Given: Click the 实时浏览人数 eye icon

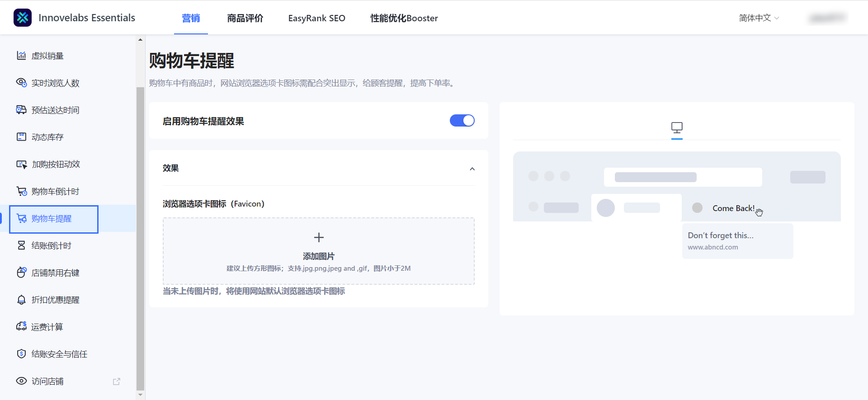Looking at the screenshot, I should [21, 83].
